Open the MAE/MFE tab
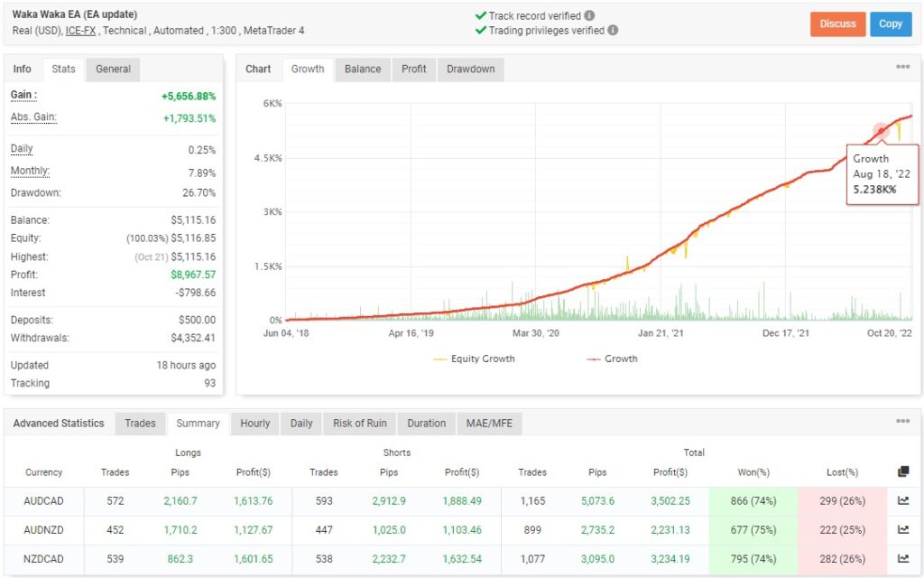Viewport: 924px width, 578px height. click(x=489, y=424)
